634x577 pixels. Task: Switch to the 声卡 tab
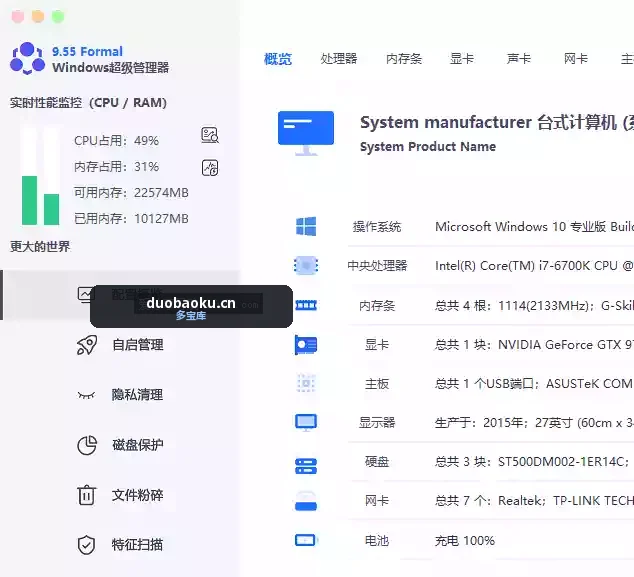point(519,59)
